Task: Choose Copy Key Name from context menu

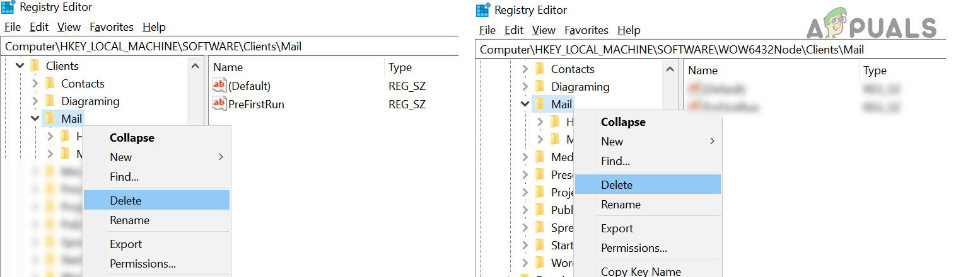Action: click(x=640, y=271)
